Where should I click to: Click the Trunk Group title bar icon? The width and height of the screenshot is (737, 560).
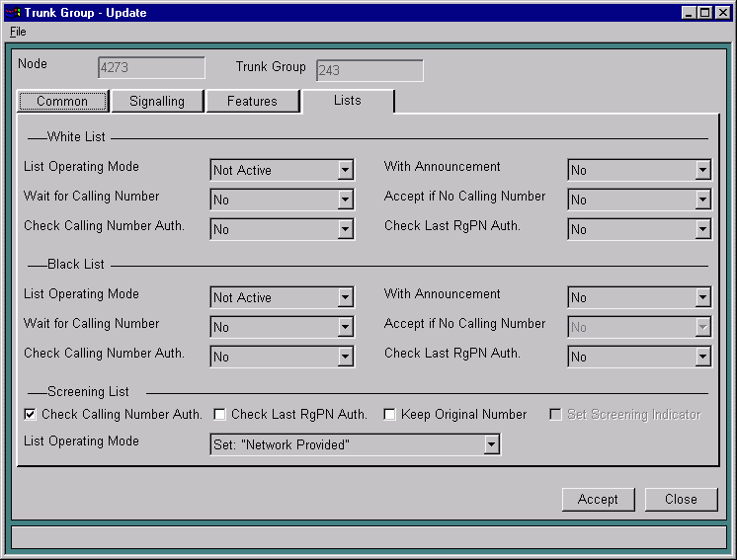tap(12, 12)
